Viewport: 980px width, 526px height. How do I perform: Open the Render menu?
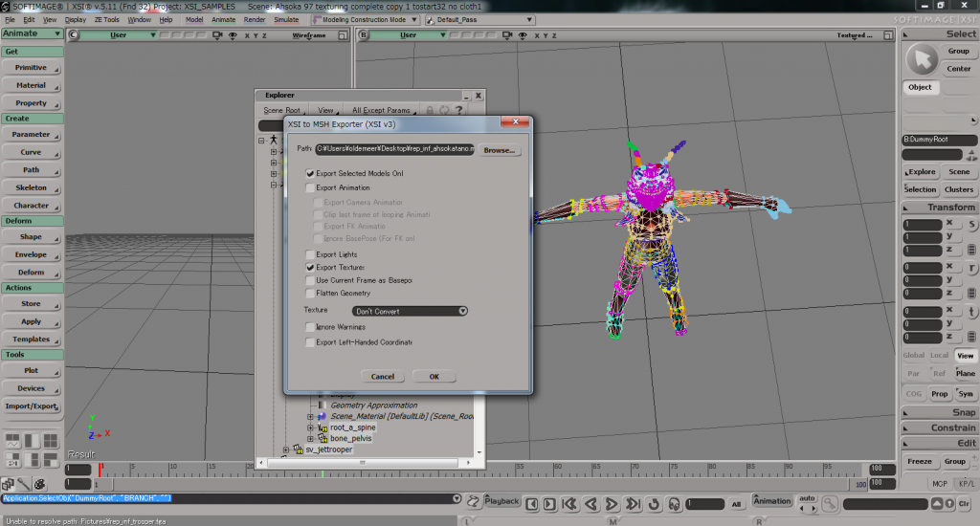(255, 20)
